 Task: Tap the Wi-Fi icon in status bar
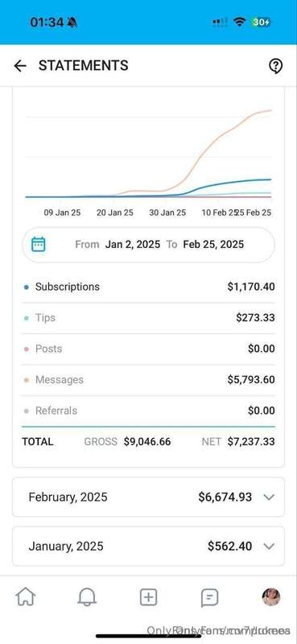(x=239, y=23)
